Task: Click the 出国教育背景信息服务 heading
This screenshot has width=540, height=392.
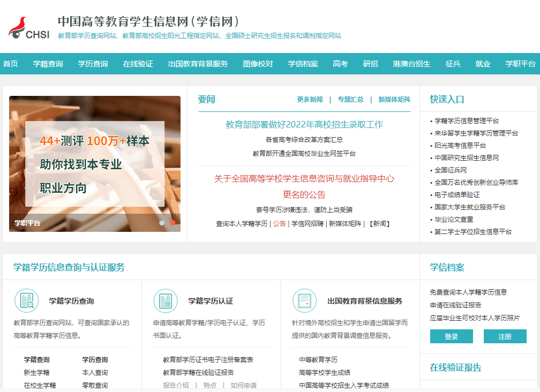Action: (365, 301)
